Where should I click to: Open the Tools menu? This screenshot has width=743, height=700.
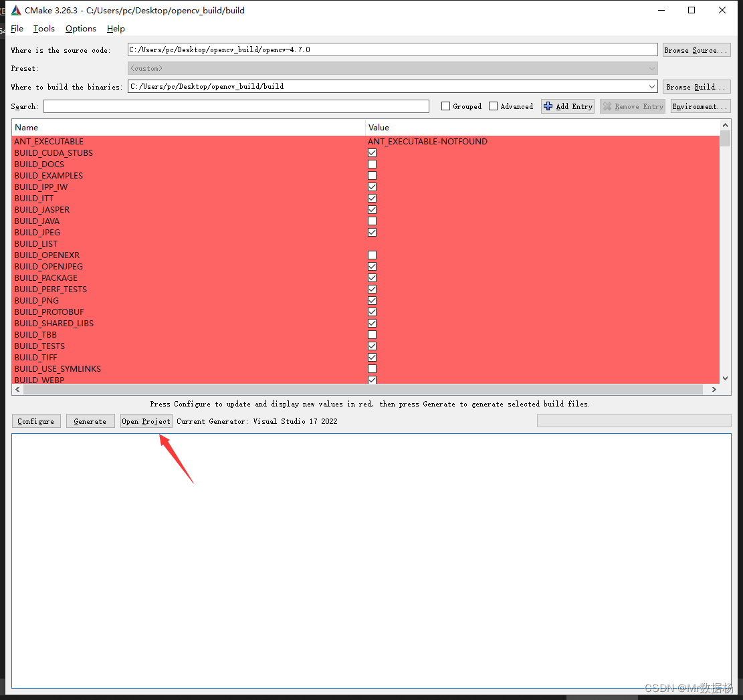43,28
